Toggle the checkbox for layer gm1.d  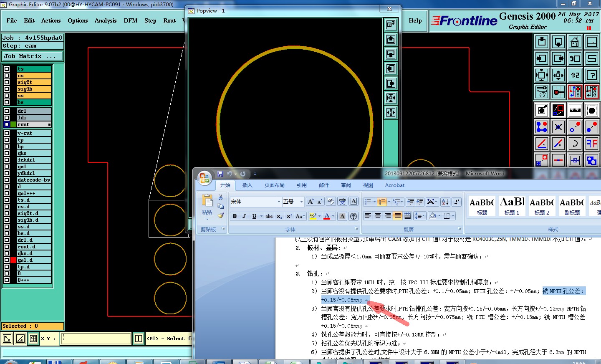7,260
